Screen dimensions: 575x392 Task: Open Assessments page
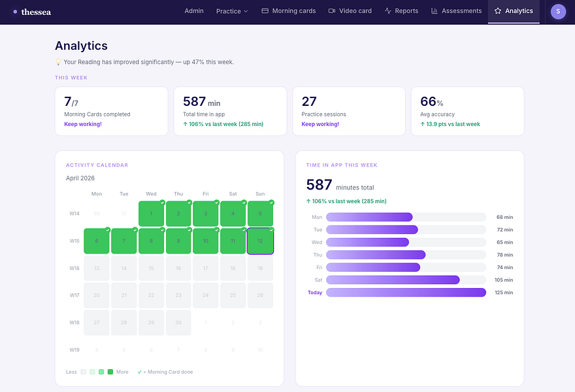(x=456, y=11)
